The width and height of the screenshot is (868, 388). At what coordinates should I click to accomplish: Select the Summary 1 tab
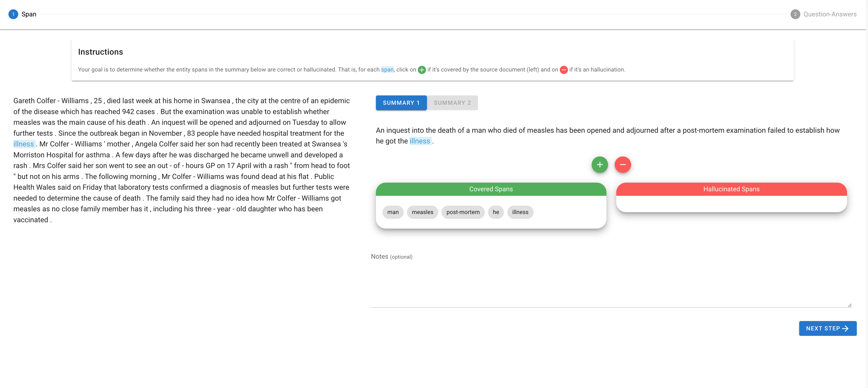coord(401,103)
